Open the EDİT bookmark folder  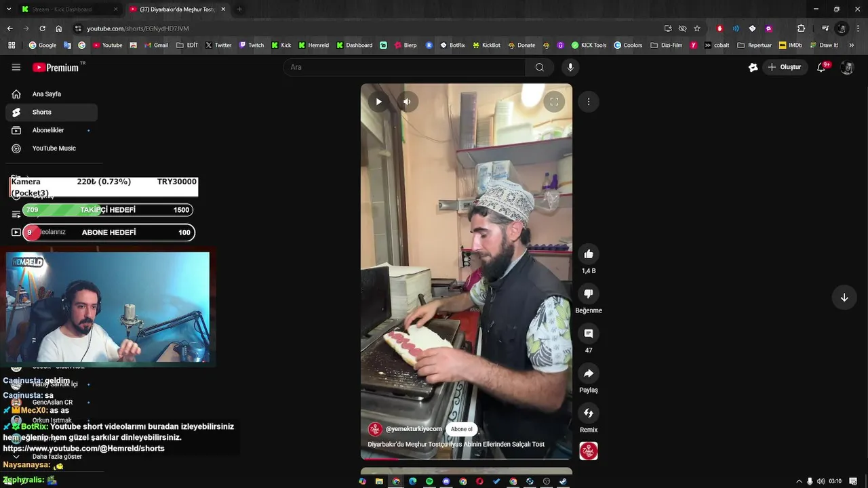pos(187,45)
